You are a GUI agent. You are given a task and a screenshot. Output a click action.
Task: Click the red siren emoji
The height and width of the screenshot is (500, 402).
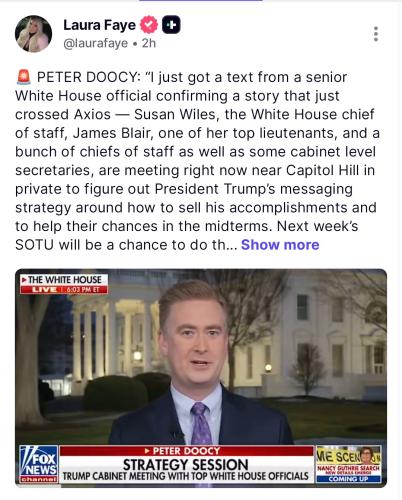24,77
